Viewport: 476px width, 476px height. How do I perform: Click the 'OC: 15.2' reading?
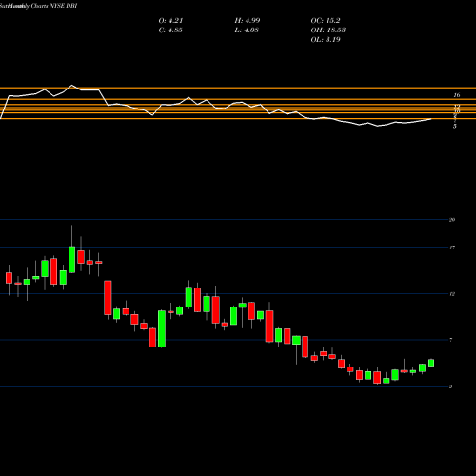pos(326,21)
